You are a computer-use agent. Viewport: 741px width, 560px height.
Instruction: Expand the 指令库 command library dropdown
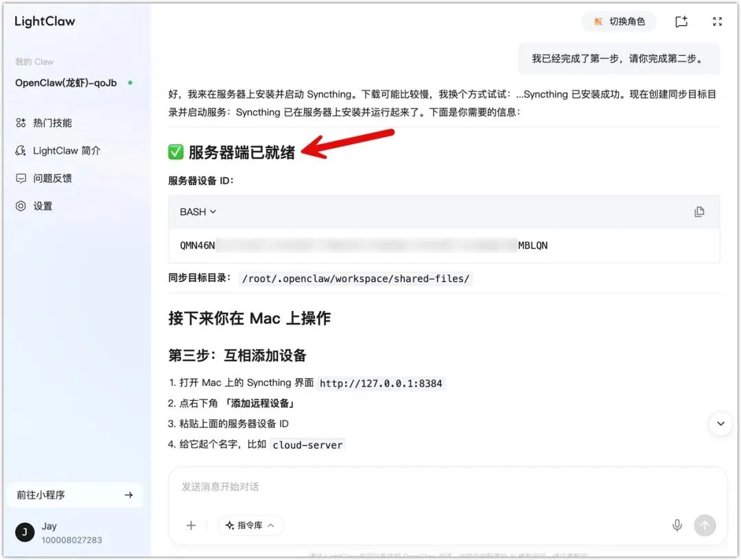coord(250,526)
